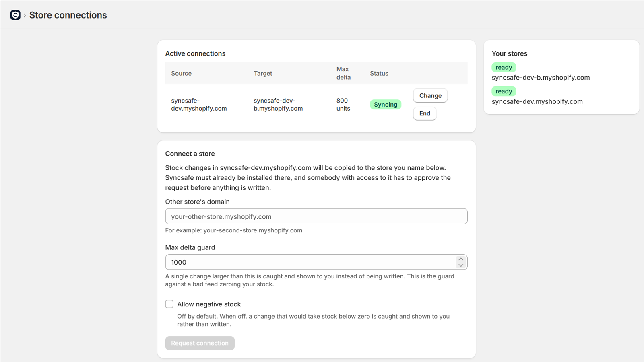Viewport: 644px width, 362px height.
Task: Click the Status column header
Action: 379,73
